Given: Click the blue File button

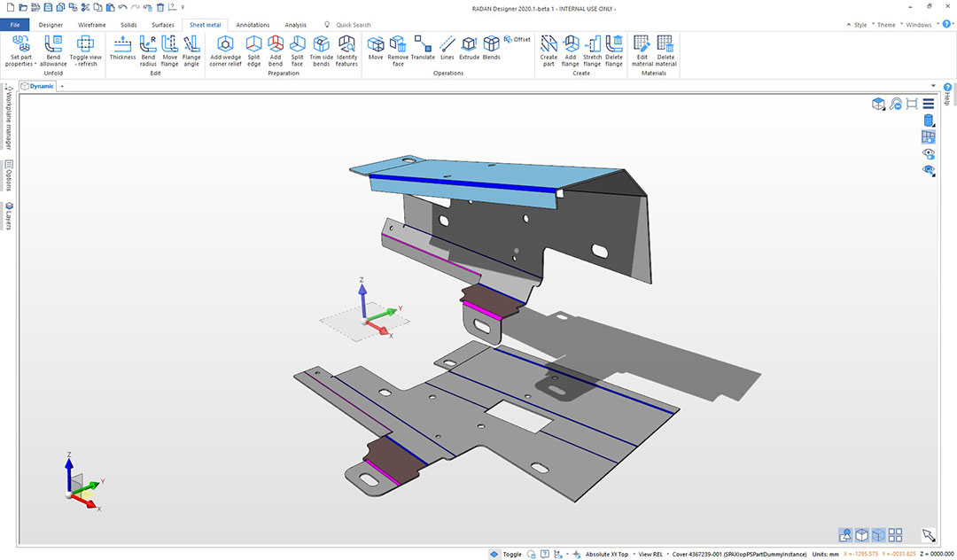Looking at the screenshot, I should click(x=15, y=25).
